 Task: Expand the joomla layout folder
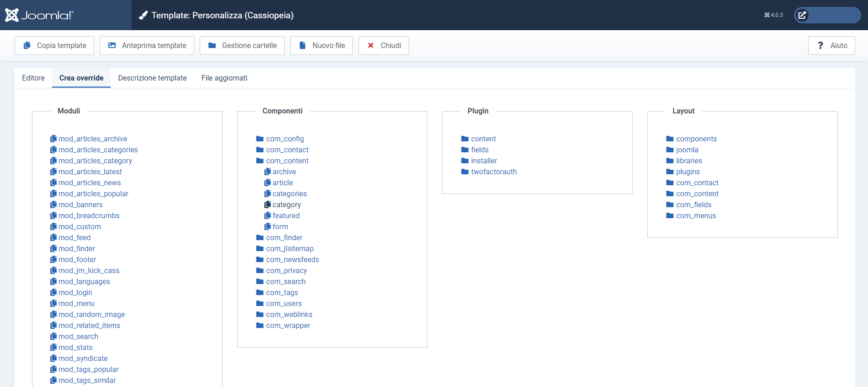682,150
